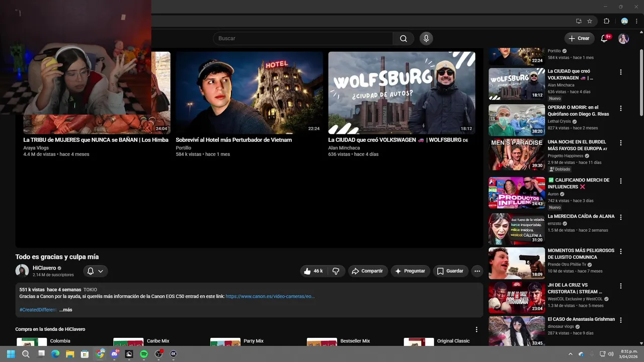Expand description with ...más
This screenshot has width=644, height=362.
point(66,310)
